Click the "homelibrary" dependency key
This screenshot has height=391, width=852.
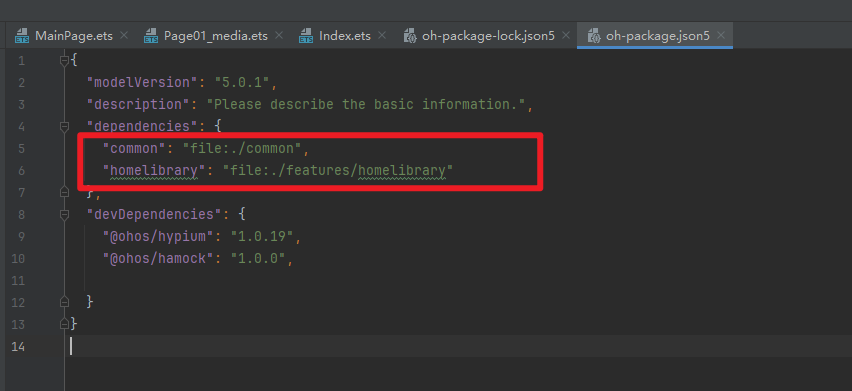154,171
